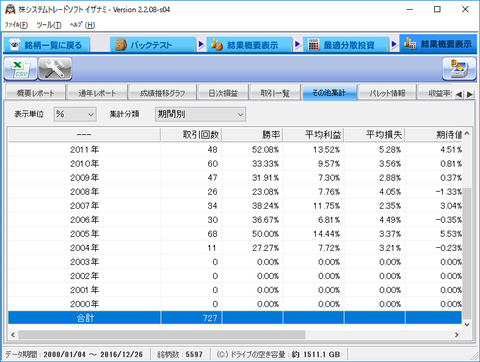The height and width of the screenshot is (362, 480).
Task: Click the vertical scrollbar up arrow
Action: coord(467,134)
